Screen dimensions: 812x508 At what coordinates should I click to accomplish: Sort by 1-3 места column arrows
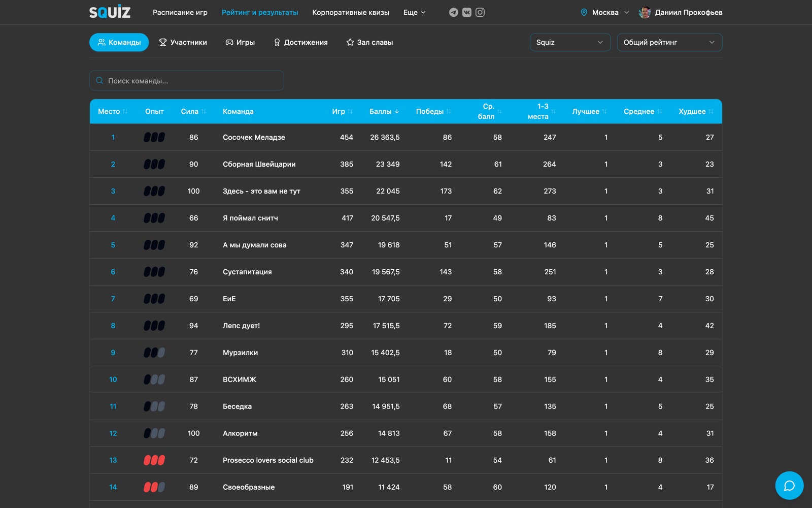(553, 111)
